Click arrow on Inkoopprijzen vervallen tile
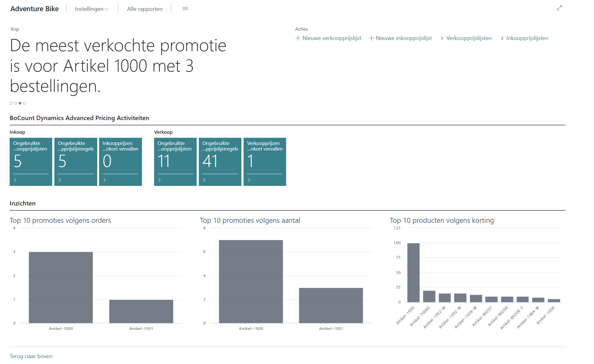594x364 pixels. [105, 180]
